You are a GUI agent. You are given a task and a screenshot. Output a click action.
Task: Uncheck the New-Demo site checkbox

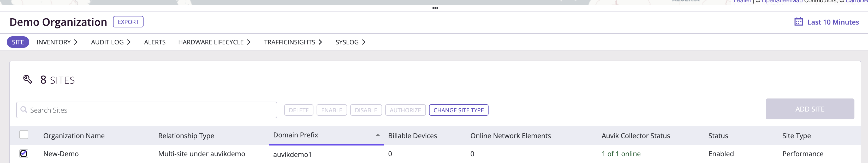point(23,154)
